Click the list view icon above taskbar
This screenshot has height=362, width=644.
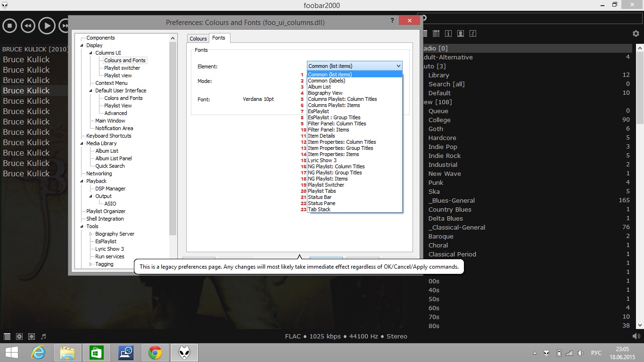pos(7,337)
